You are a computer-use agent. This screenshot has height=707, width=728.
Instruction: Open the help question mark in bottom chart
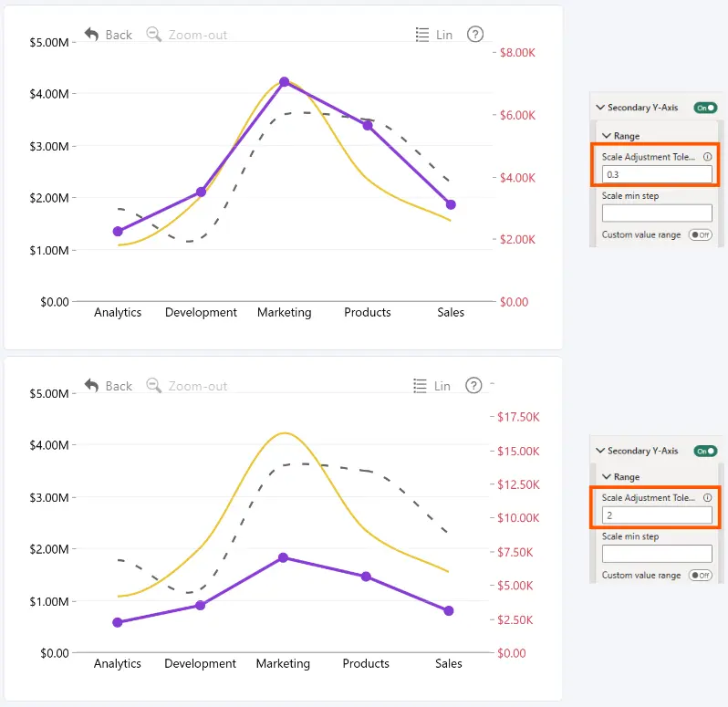pos(473,385)
